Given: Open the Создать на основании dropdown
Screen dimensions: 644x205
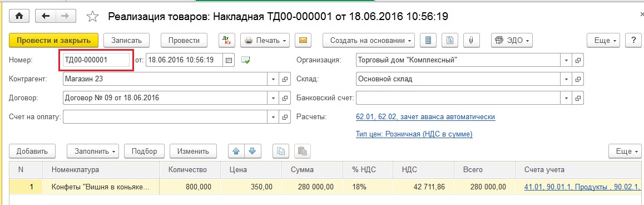Looking at the screenshot, I should pos(369,40).
